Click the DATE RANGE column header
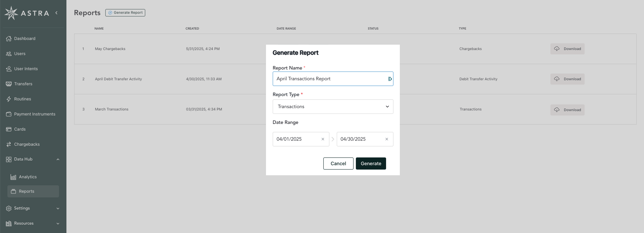 tap(286, 29)
